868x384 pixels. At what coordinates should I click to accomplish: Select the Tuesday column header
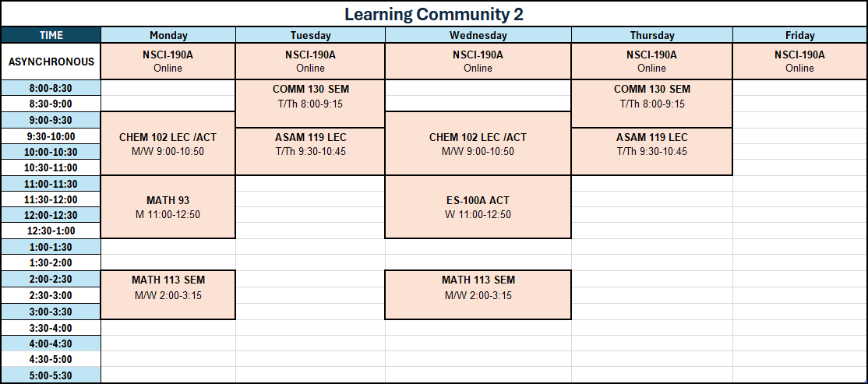tap(311, 35)
